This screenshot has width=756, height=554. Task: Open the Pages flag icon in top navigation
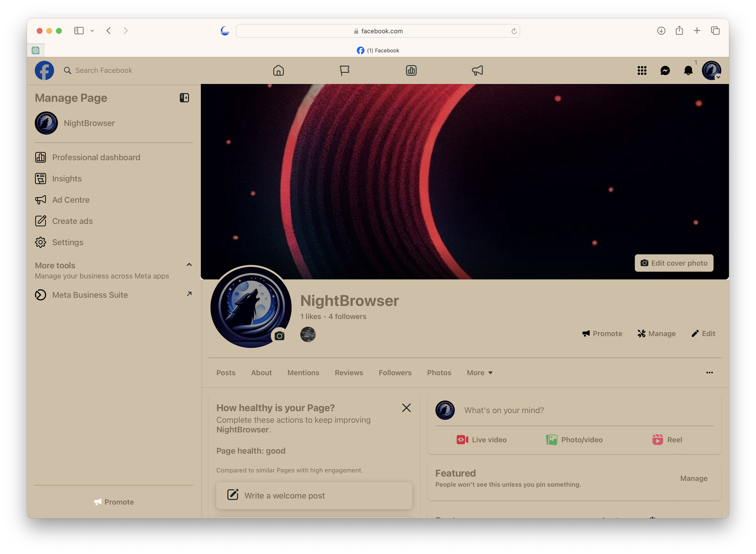(x=344, y=70)
